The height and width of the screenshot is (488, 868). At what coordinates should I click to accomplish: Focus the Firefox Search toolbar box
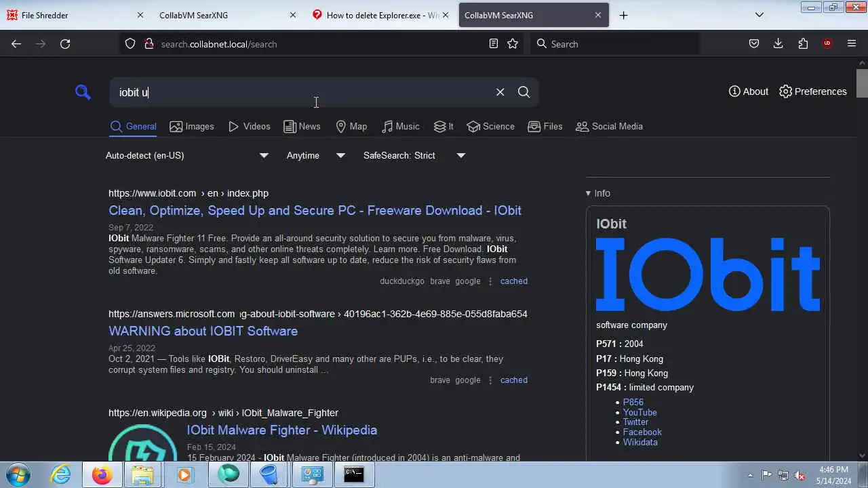tap(614, 44)
